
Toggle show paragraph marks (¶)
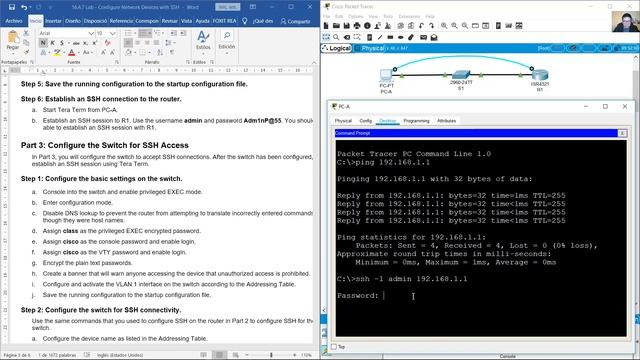click(172, 53)
